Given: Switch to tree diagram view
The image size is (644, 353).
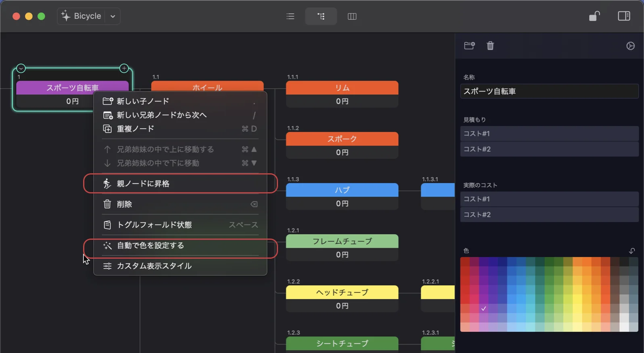Looking at the screenshot, I should point(321,17).
